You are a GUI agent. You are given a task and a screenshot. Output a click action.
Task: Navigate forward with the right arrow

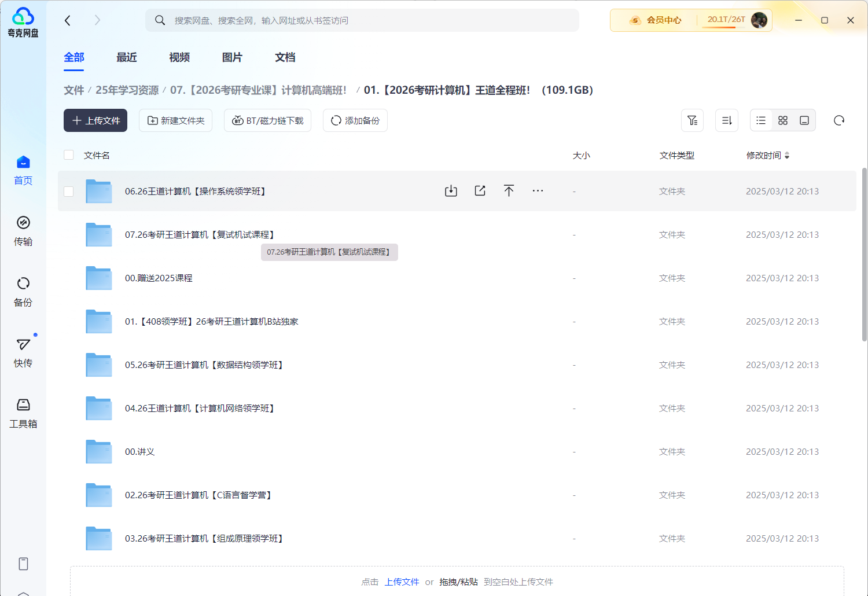pos(97,20)
